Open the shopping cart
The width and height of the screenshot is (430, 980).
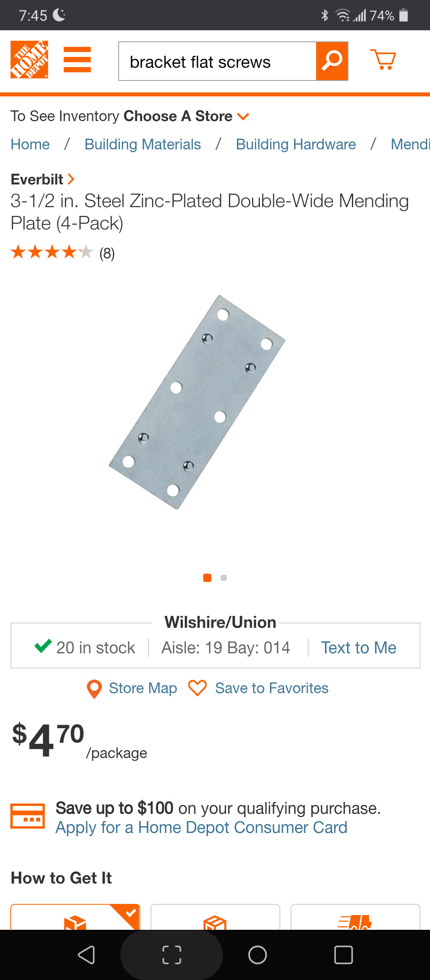(x=383, y=60)
